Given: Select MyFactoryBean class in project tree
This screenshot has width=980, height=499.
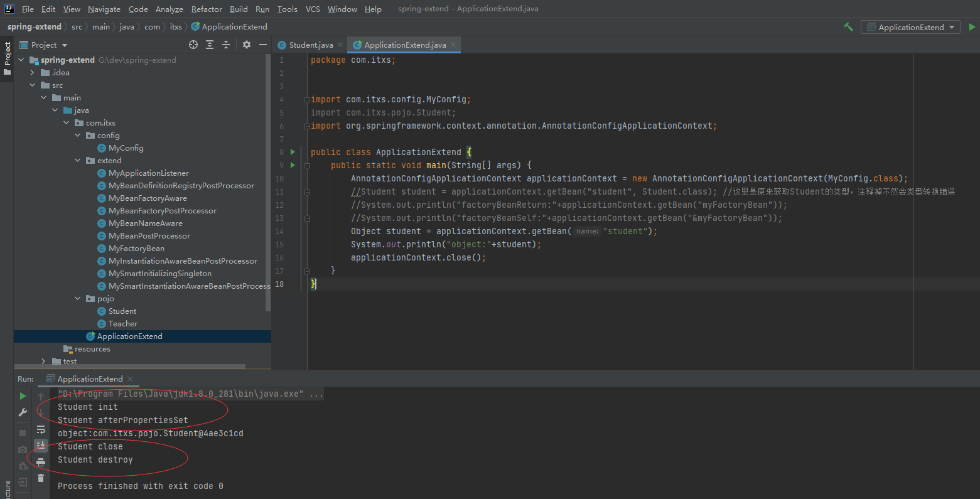Looking at the screenshot, I should point(136,249).
